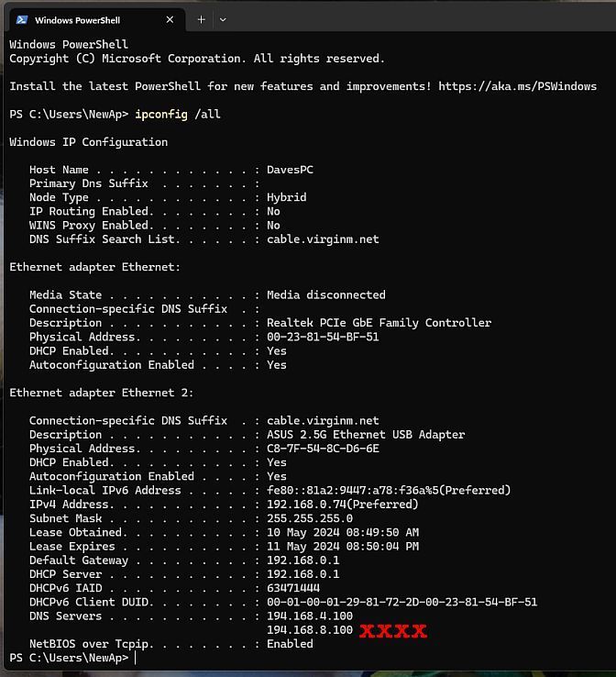Open a new tab with plus button
This screenshot has width=616, height=677.
[x=201, y=19]
